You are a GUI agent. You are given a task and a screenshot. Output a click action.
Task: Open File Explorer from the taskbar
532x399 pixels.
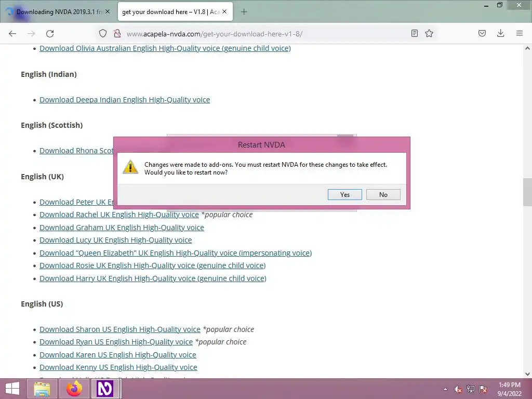(x=42, y=389)
